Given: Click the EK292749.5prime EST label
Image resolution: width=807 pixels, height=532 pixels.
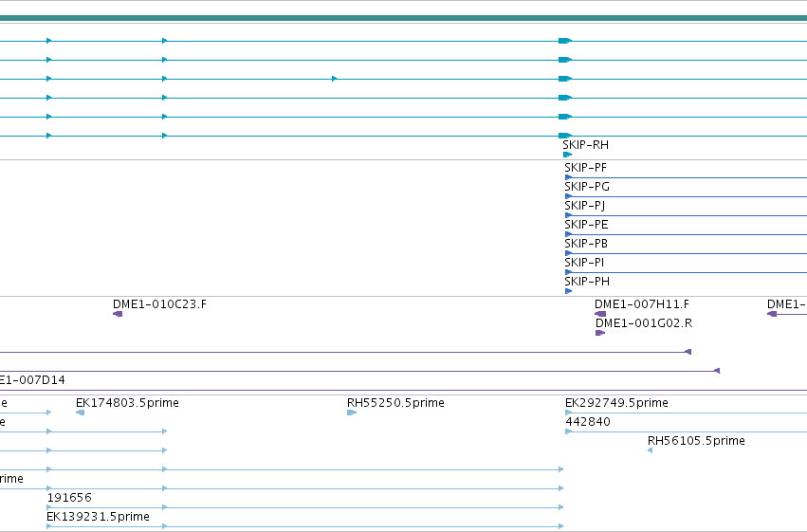Looking at the screenshot, I should 616,403.
